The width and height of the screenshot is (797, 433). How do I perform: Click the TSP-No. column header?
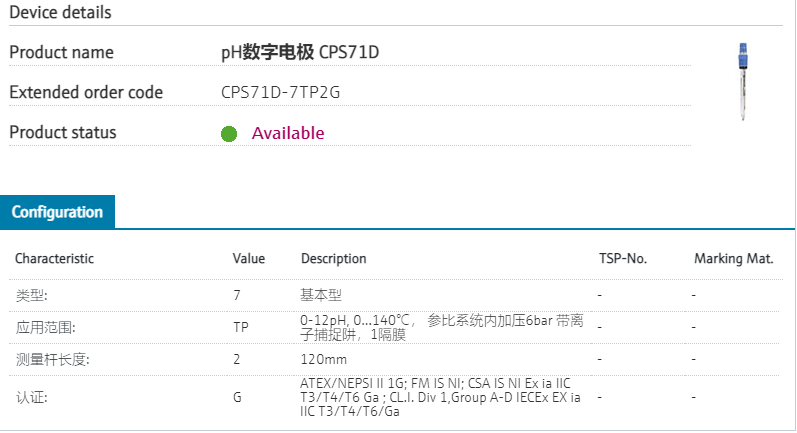(623, 259)
